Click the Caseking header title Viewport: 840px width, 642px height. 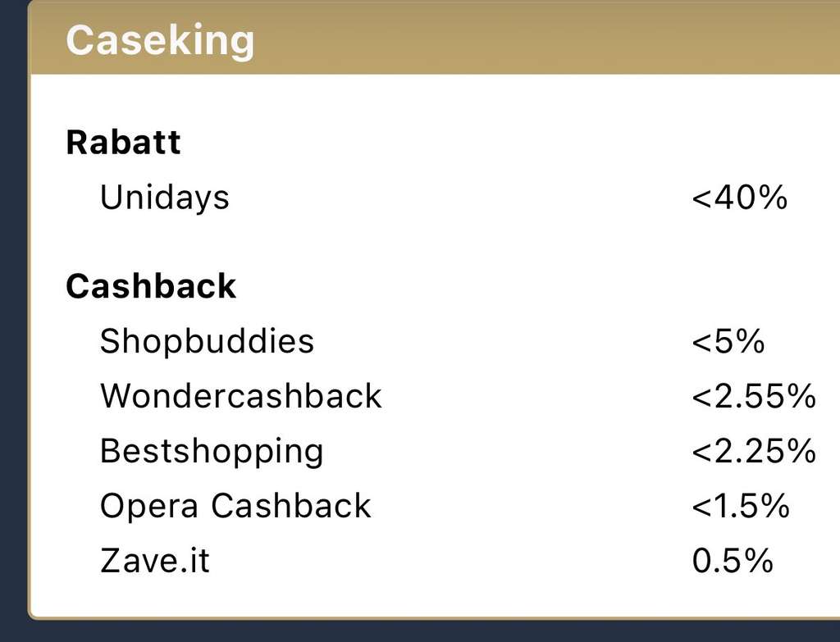coord(160,40)
